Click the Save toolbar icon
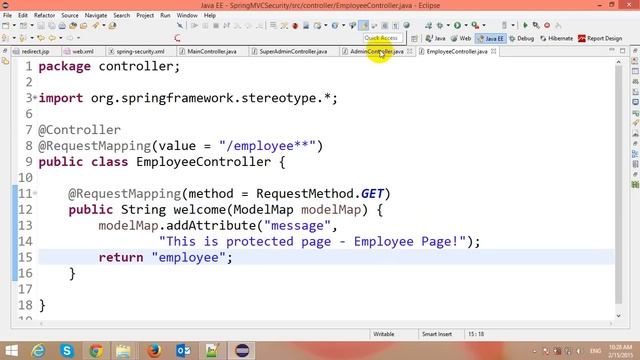 (x=41, y=25)
